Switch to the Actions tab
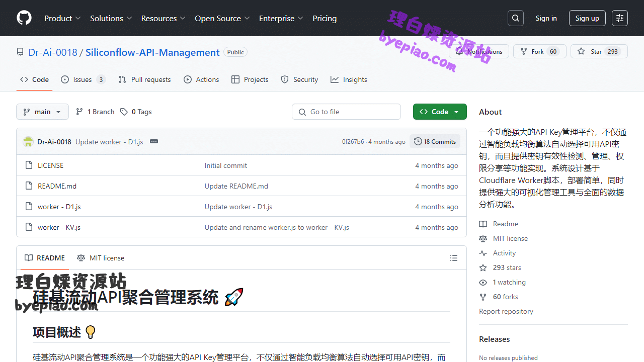The image size is (644, 362). (x=201, y=79)
